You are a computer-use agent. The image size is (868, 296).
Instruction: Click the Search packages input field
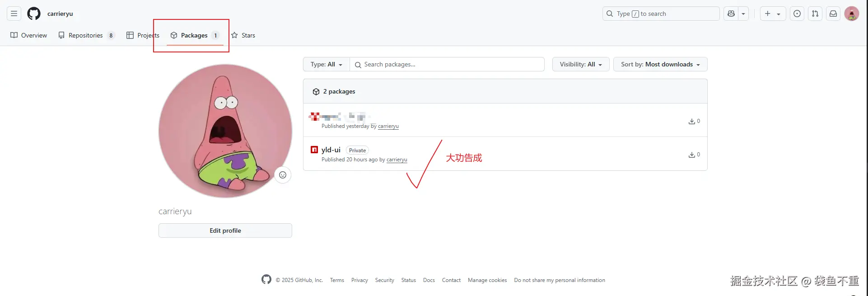(447, 64)
